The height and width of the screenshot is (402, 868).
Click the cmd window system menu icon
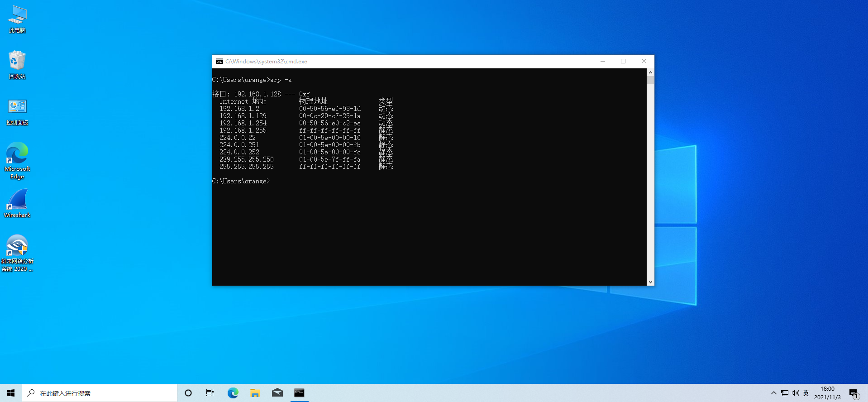tap(219, 62)
